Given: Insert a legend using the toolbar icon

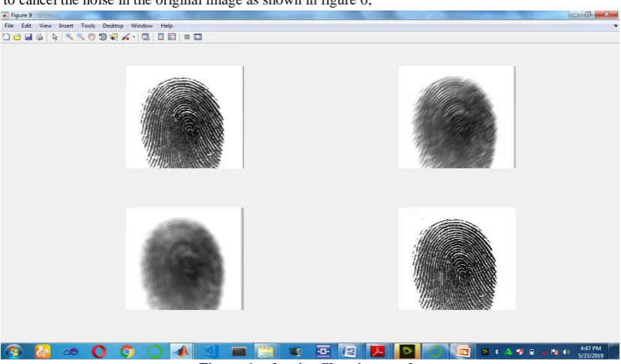Looking at the screenshot, I should [172, 37].
